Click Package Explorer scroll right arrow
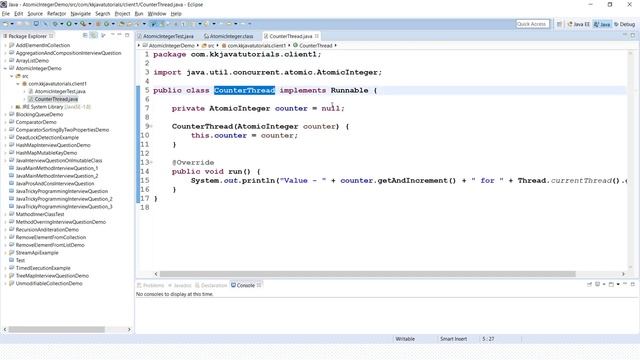 pos(129,329)
